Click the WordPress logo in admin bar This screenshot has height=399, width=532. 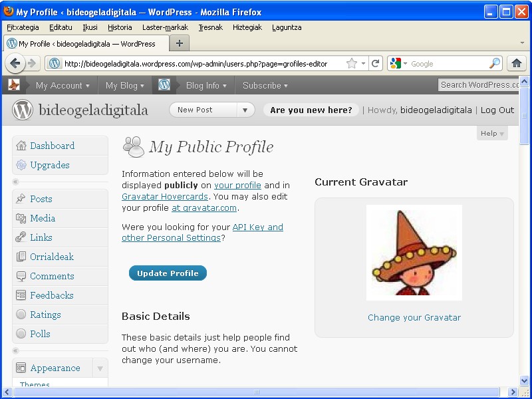pyautogui.click(x=164, y=85)
